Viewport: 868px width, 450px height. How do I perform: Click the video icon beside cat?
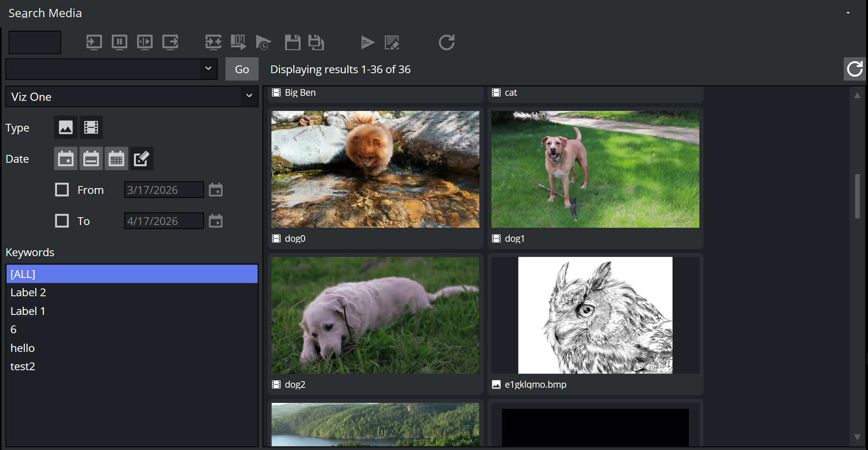tap(496, 93)
